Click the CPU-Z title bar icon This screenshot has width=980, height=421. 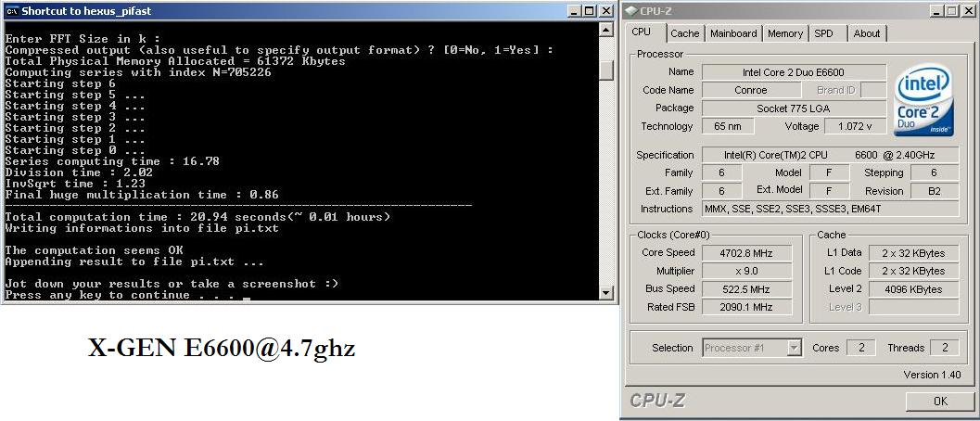coord(632,11)
